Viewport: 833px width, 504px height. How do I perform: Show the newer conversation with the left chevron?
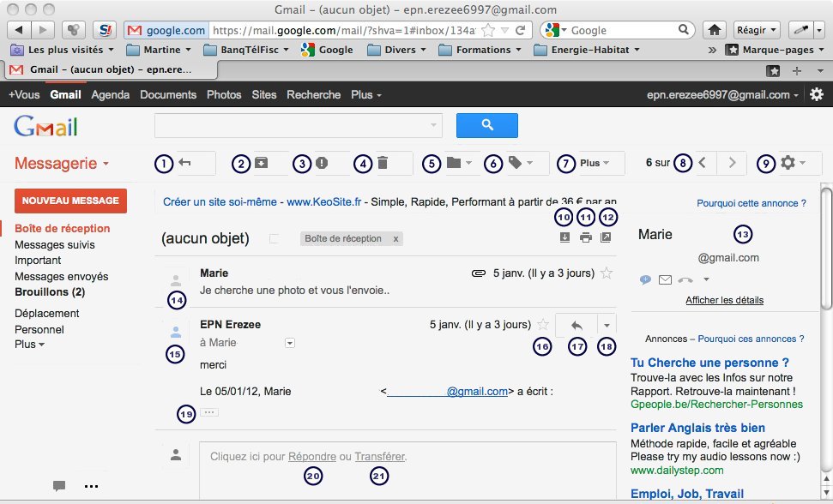point(703,163)
